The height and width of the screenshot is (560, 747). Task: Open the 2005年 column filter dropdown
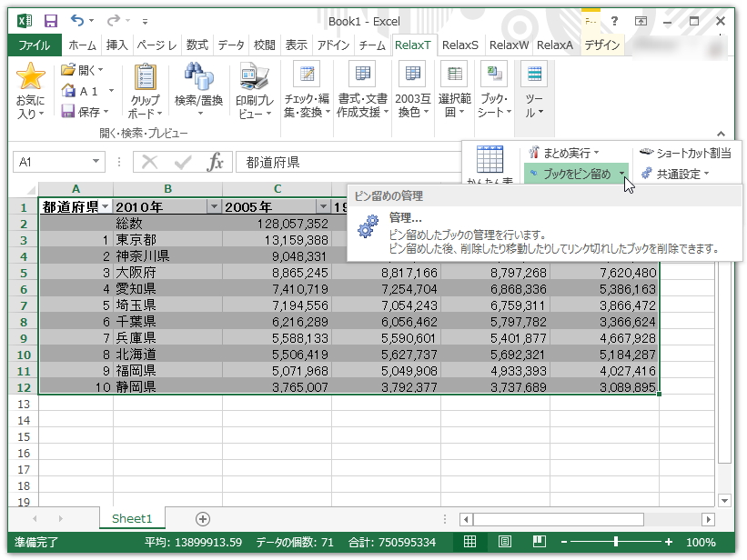point(324,206)
